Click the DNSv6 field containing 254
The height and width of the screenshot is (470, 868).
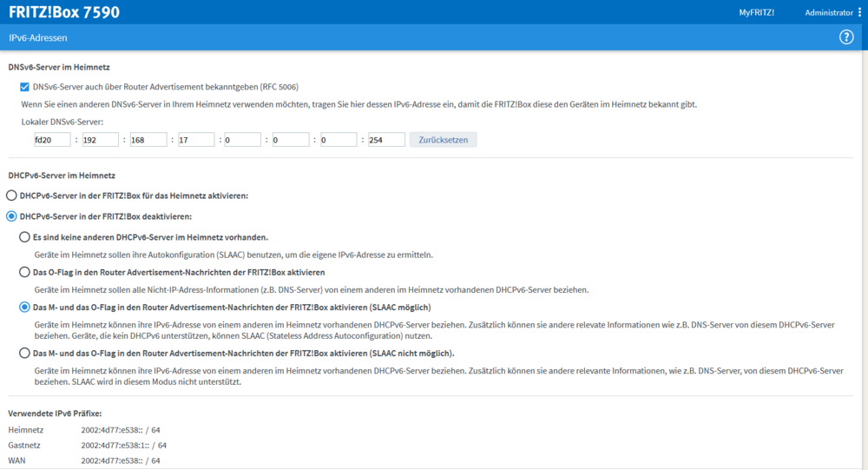[386, 140]
